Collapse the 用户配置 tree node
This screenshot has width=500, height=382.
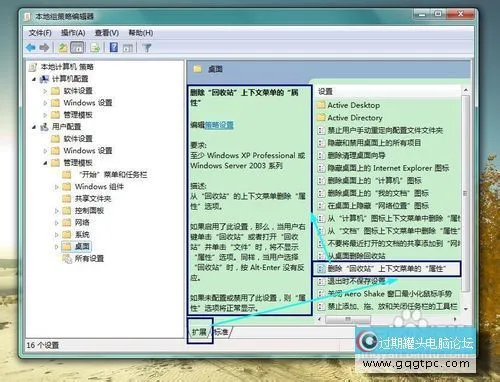[34, 127]
